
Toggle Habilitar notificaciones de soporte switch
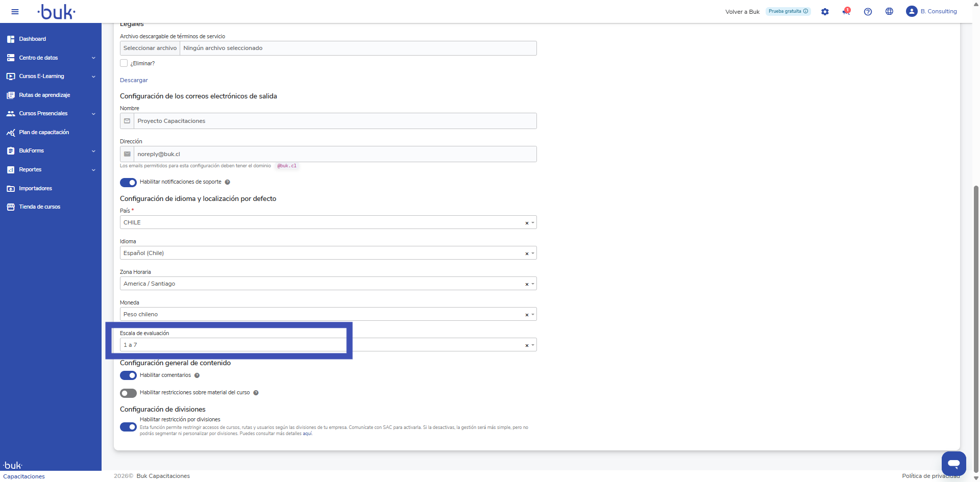coord(128,182)
